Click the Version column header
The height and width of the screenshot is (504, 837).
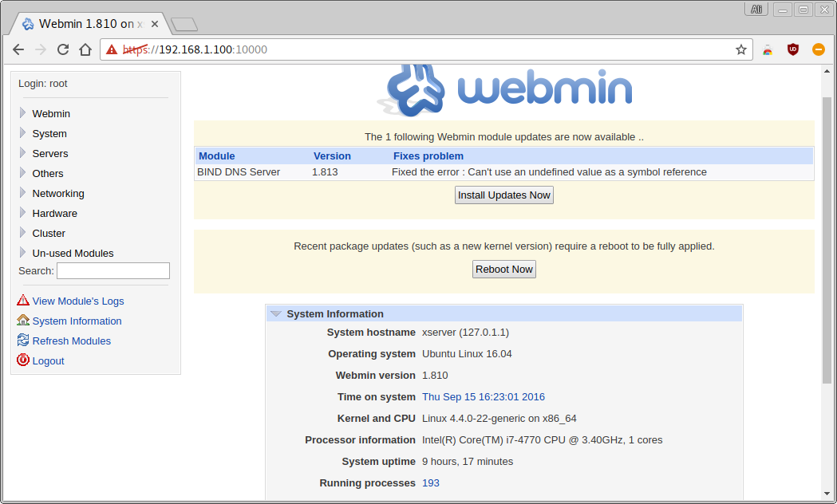332,156
